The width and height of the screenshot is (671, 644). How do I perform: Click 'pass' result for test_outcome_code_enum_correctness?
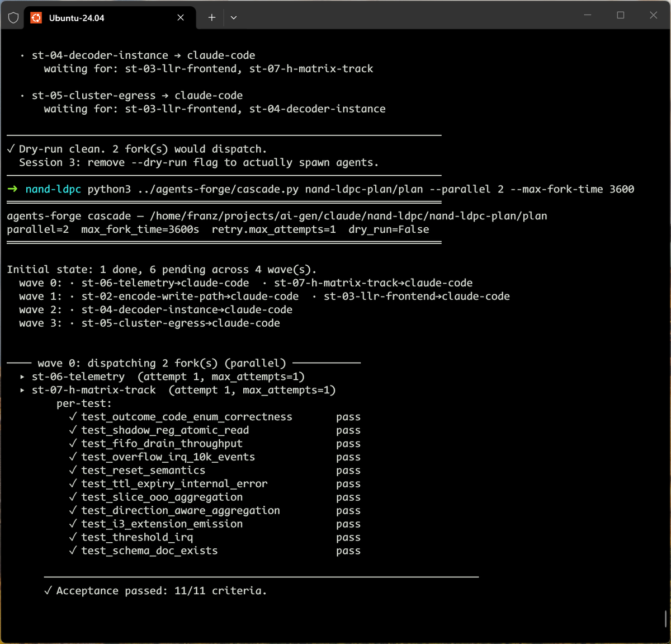click(x=348, y=417)
